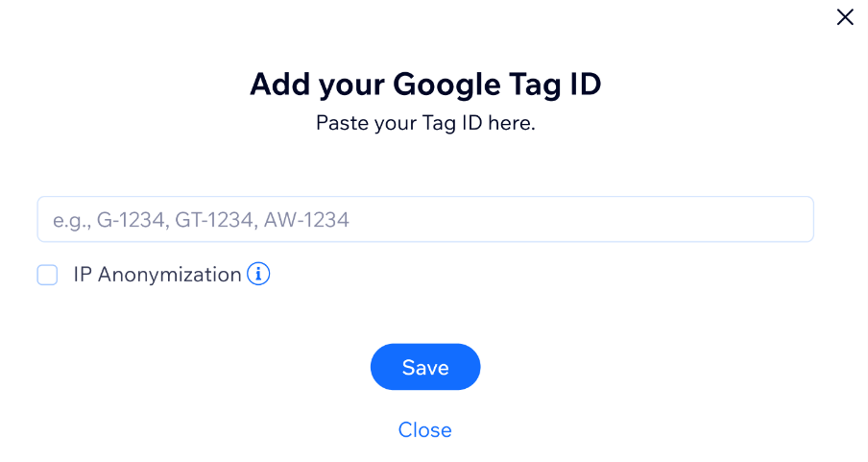Toggle IP Anonymization on
The image size is (868, 462).
tap(48, 275)
